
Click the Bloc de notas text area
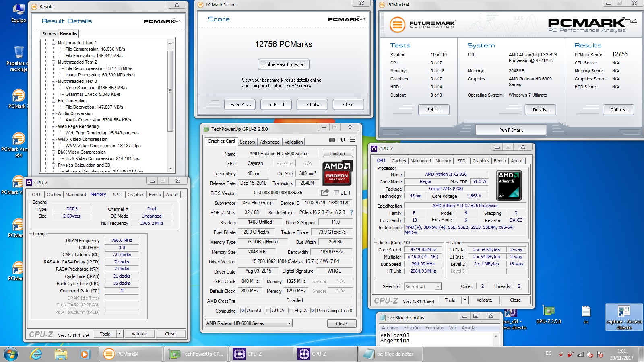tap(436, 339)
